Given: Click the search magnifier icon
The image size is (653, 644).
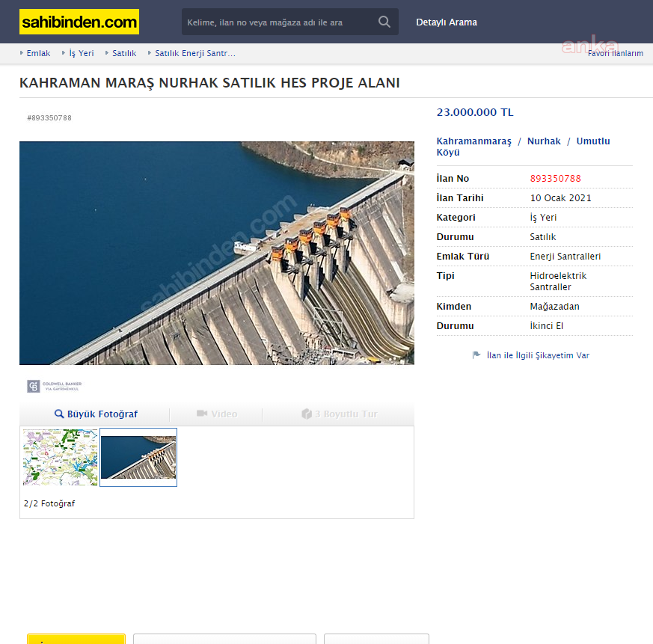Looking at the screenshot, I should click(384, 22).
